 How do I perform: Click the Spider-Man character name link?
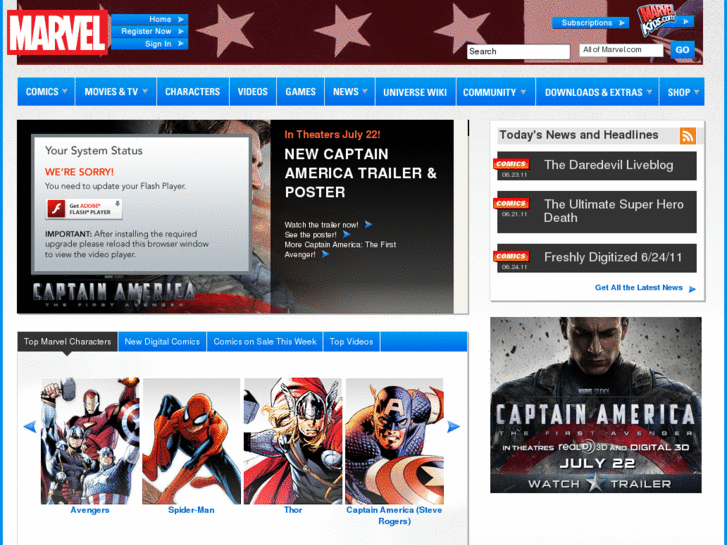191,510
